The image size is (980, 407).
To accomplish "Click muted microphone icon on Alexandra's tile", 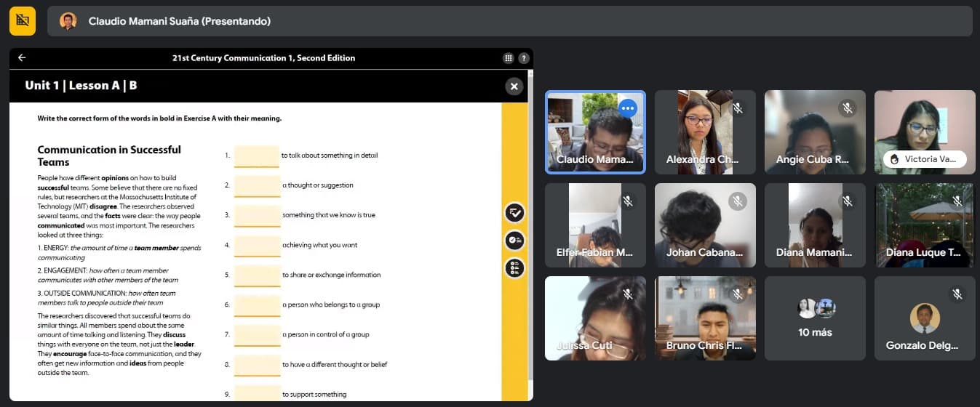I will pos(737,108).
